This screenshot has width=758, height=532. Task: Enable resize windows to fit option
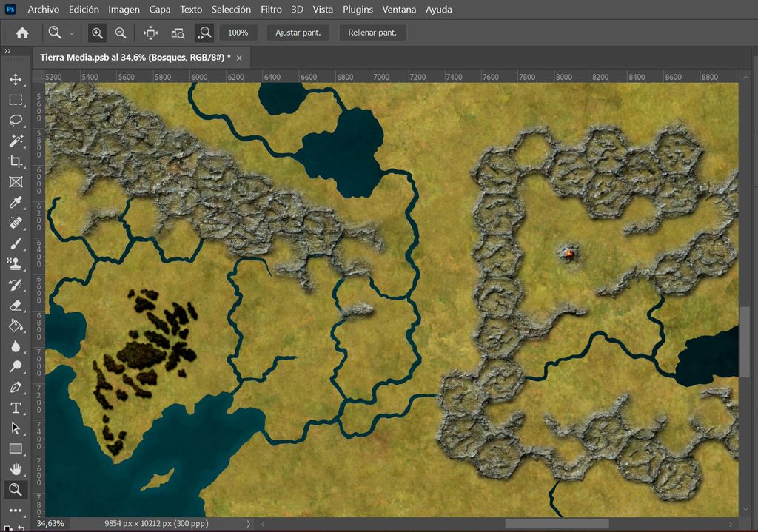[150, 33]
